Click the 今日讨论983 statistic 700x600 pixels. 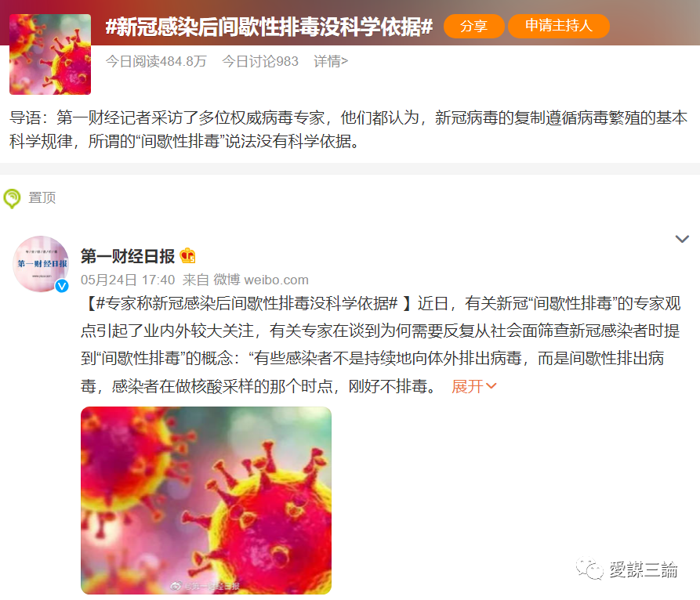pos(260,61)
